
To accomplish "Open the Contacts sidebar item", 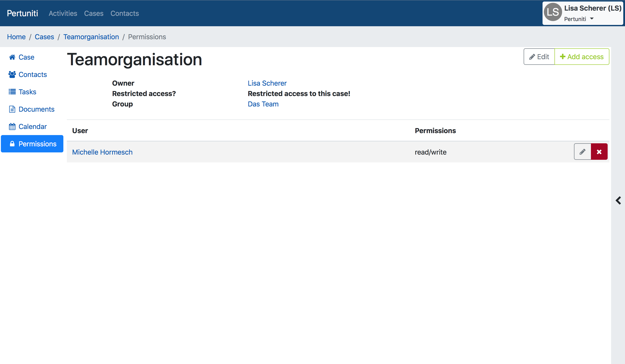I will (32, 75).
